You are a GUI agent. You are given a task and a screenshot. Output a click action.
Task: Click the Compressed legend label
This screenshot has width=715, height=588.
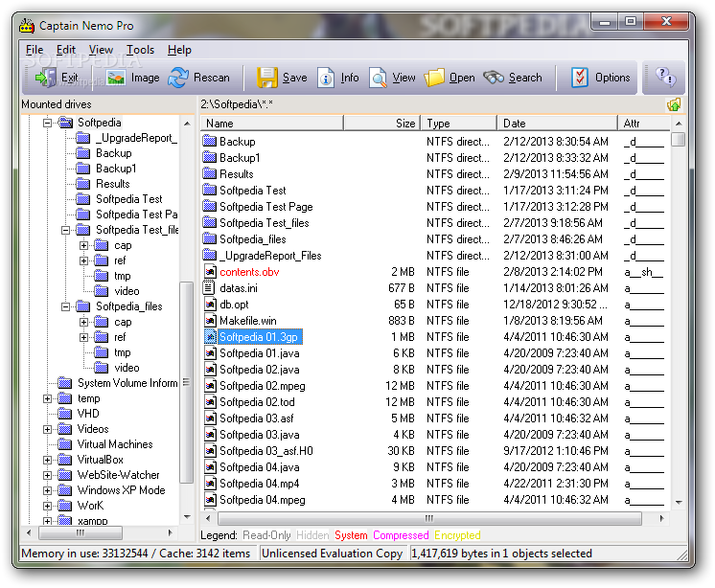(x=401, y=535)
